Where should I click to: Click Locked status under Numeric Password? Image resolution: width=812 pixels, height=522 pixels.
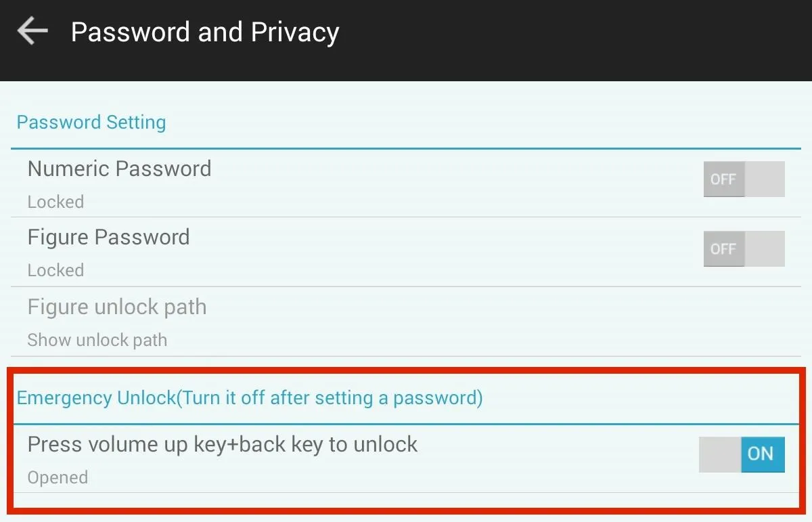[55, 202]
